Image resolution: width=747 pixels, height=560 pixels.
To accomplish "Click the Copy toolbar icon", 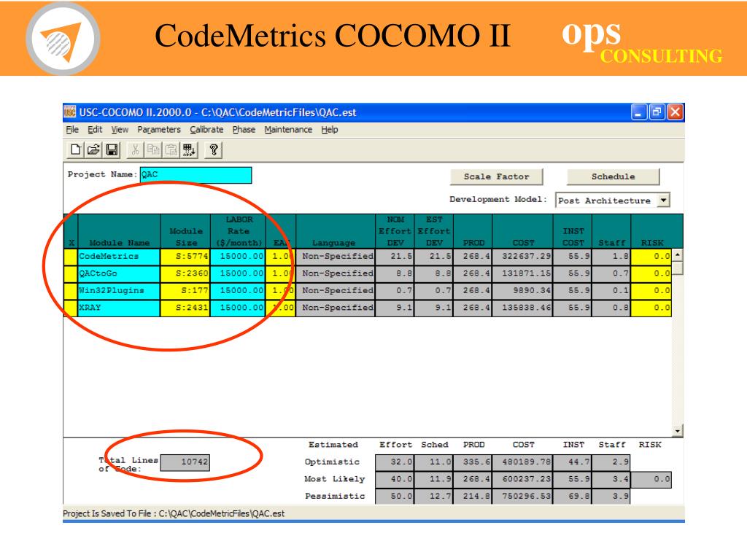I will click(153, 150).
